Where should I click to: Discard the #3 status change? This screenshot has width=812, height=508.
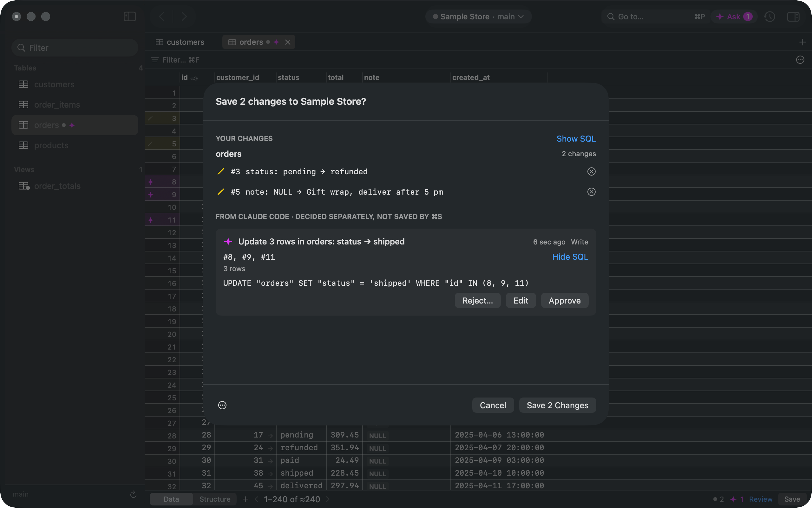591,172
